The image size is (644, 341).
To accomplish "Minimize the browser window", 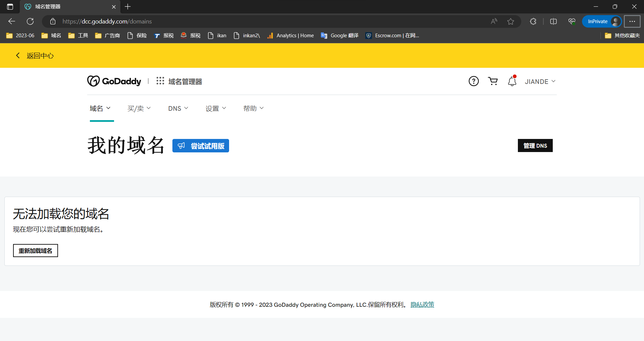I will click(596, 7).
